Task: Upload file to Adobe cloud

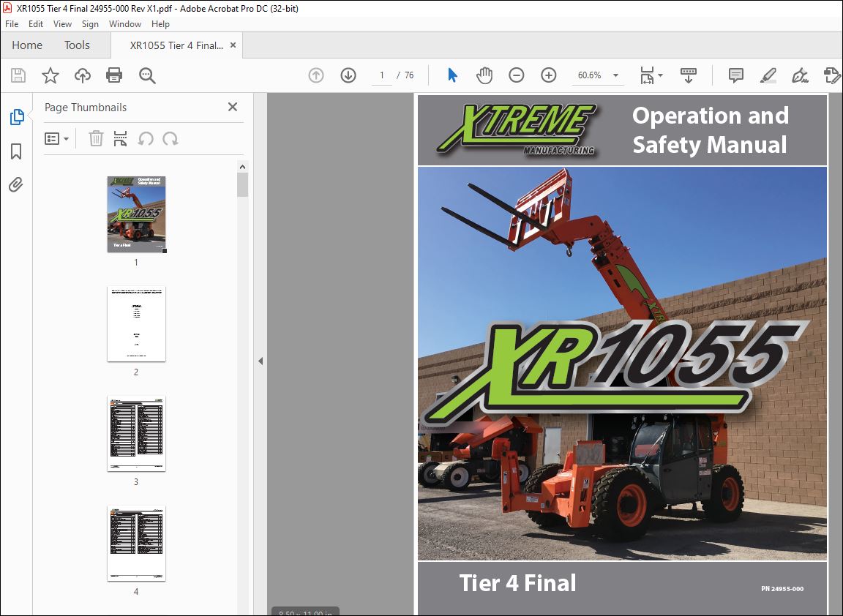Action: point(82,75)
